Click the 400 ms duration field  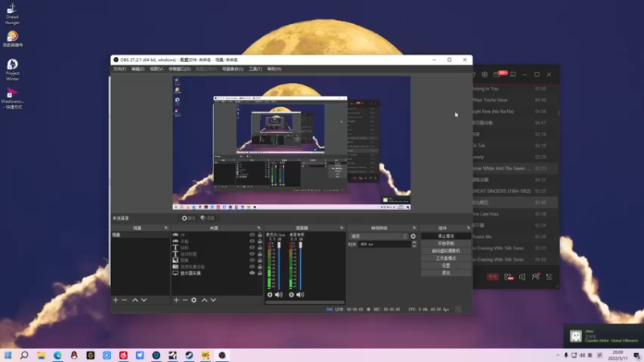tap(385, 245)
